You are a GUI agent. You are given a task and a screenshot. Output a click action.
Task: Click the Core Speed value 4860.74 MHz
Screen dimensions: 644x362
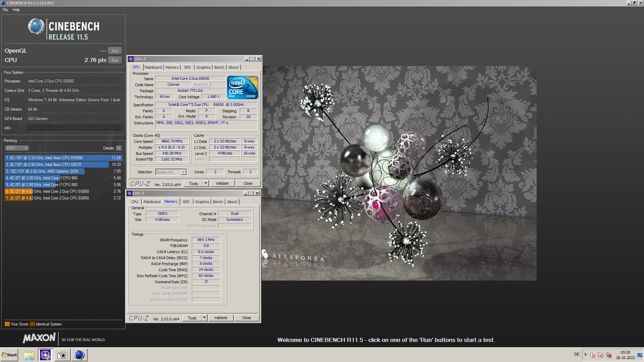point(172,141)
